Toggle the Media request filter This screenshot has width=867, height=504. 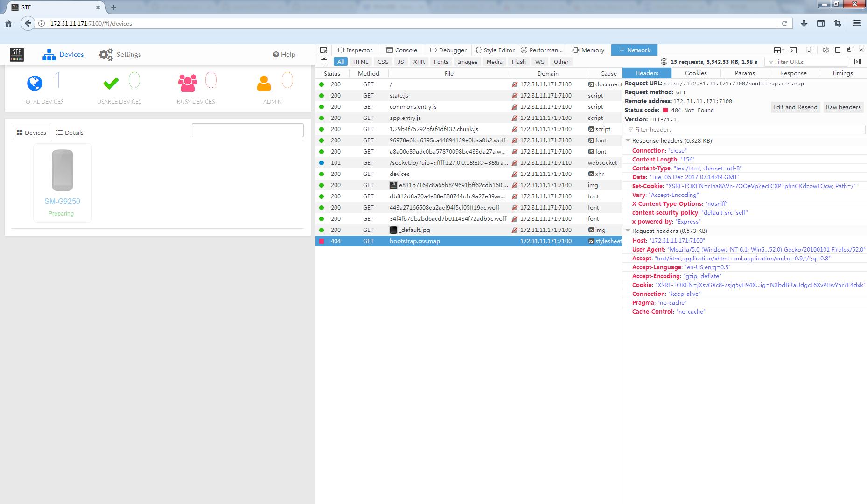pyautogui.click(x=495, y=62)
